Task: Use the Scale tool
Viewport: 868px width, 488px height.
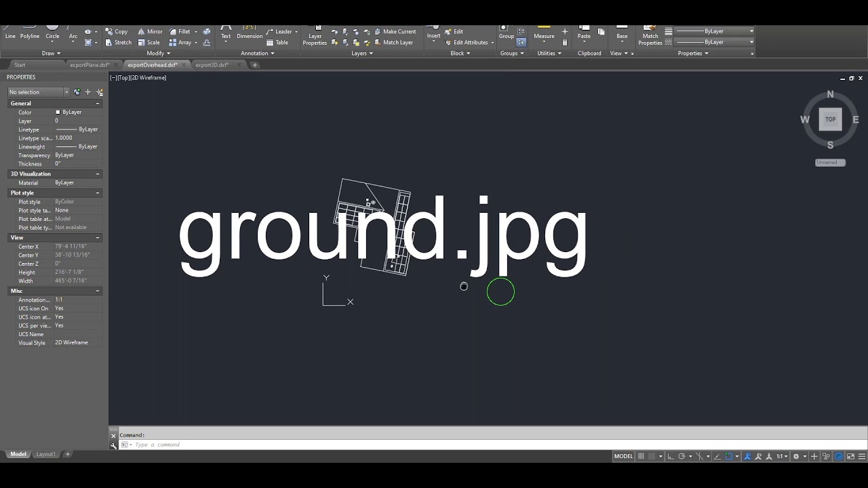Action: [149, 42]
